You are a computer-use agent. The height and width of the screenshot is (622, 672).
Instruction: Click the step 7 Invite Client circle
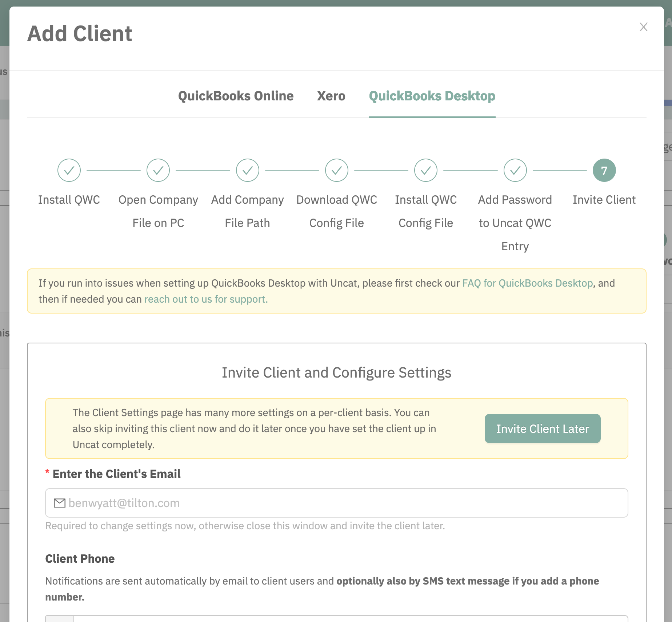pos(604,170)
